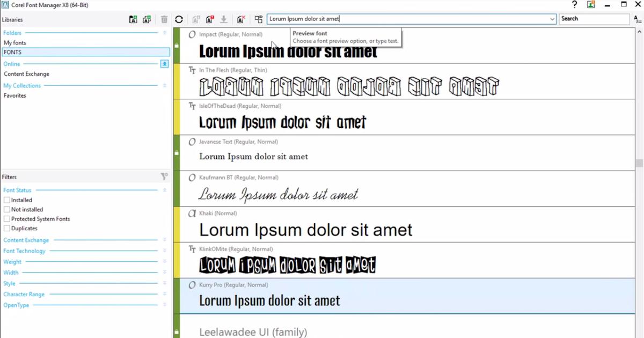644x338 pixels.
Task: Expand the Weight filter group
Action: [x=165, y=262]
